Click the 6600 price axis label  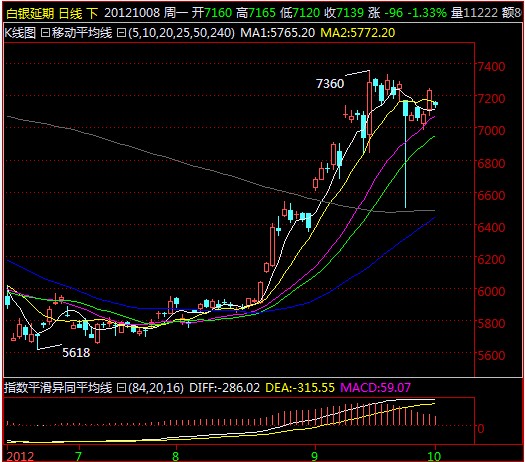491,196
